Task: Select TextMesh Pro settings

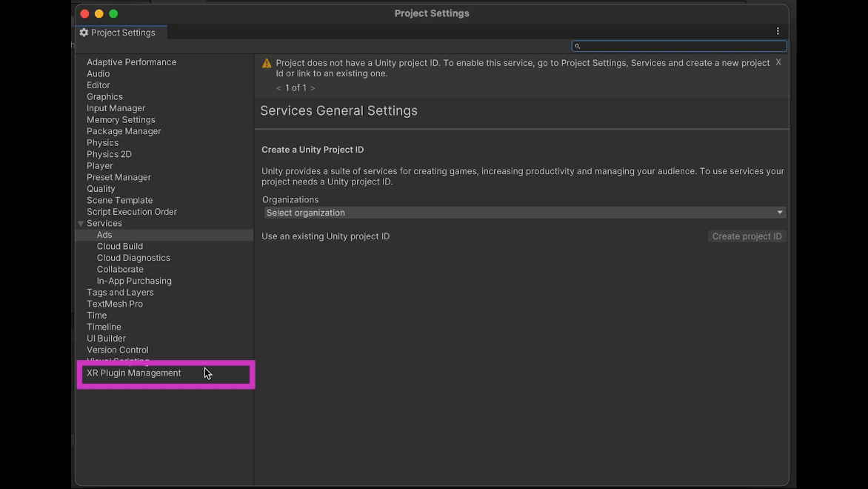Action: 115,304
